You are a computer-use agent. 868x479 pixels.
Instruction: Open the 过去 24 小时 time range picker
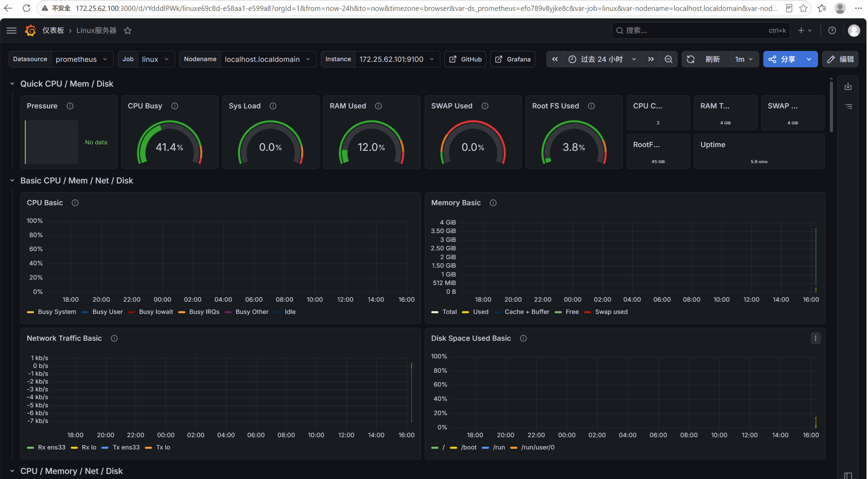603,59
